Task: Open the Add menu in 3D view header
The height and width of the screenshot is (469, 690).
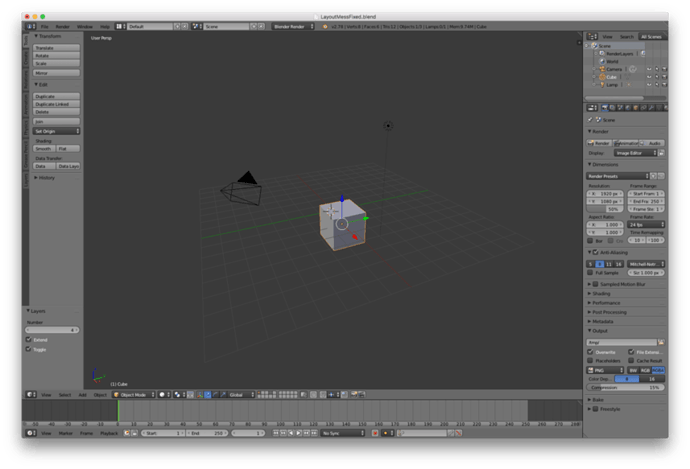Action: click(82, 395)
